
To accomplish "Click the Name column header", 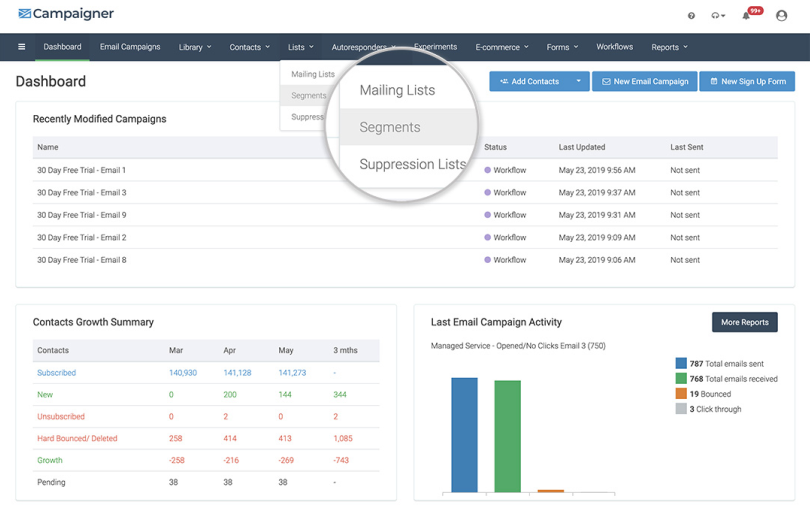I will (48, 147).
